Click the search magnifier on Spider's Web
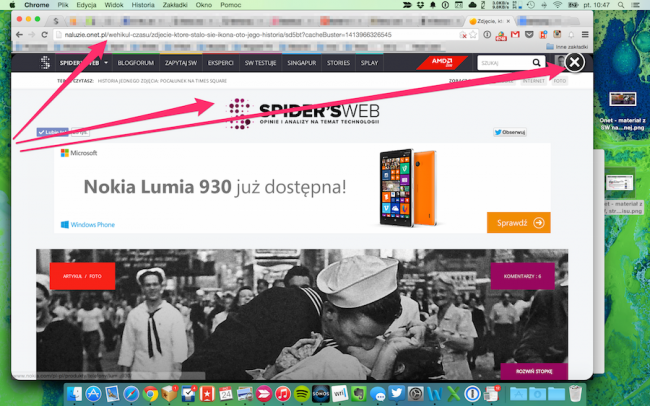The width and height of the screenshot is (650, 406). 536,63
